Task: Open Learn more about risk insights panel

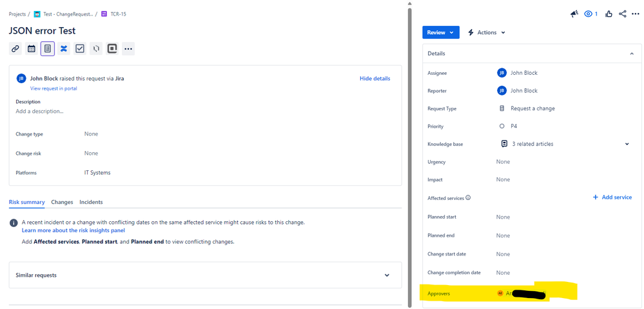Action: [73, 230]
